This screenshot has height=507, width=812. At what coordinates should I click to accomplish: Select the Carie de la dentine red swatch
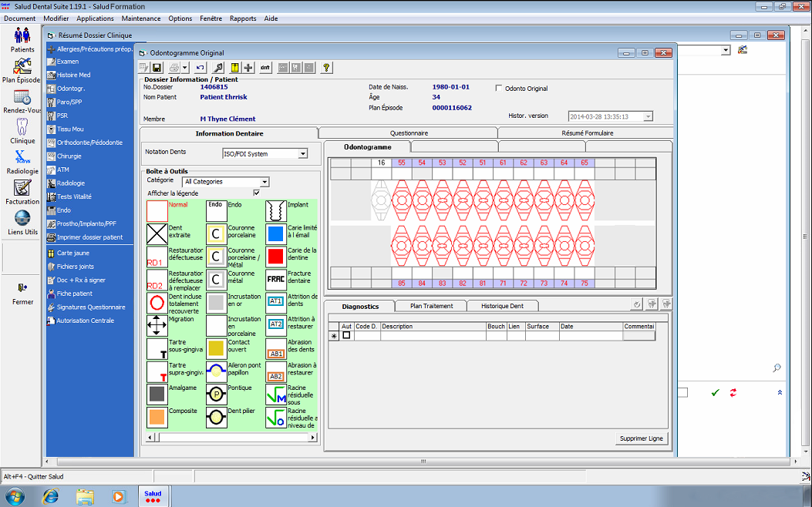(x=276, y=257)
